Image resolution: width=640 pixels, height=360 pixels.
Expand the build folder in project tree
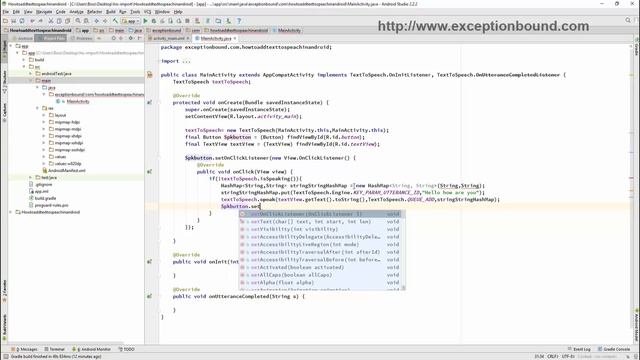[24, 60]
